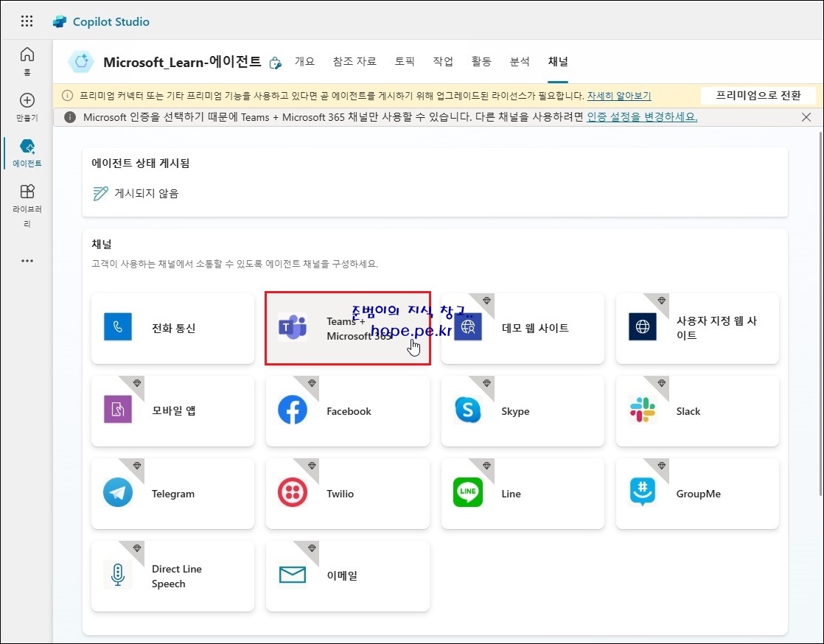
Task: Choose the Line channel
Action: click(523, 493)
